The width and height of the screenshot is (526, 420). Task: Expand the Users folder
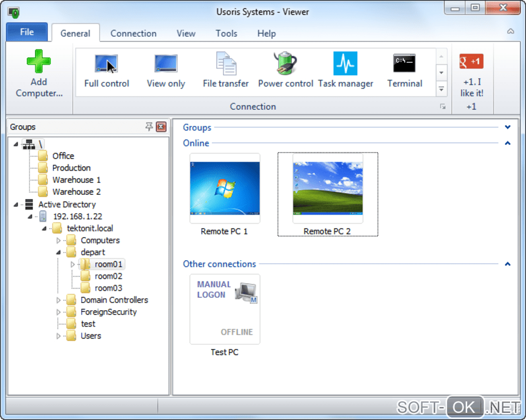pos(58,336)
